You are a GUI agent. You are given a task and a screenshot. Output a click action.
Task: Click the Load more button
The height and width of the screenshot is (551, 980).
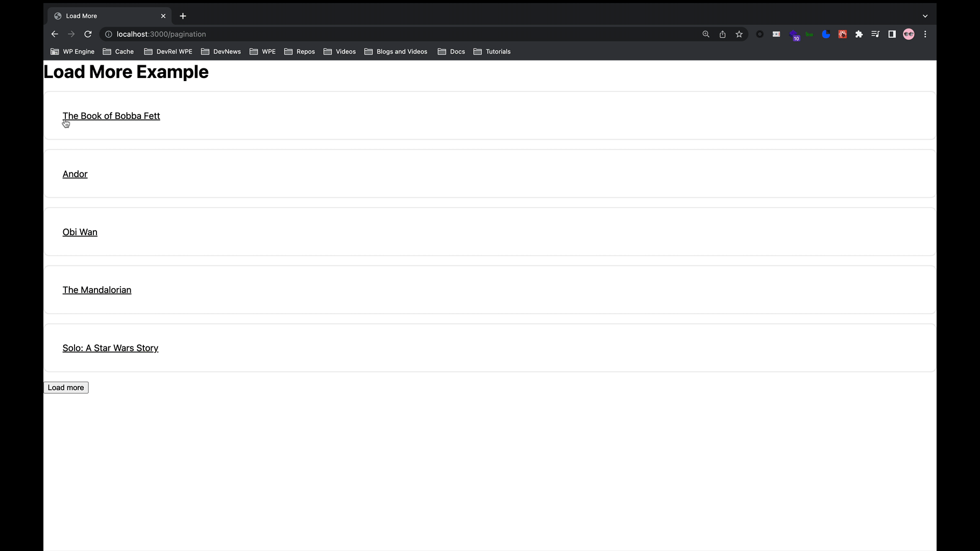pos(66,387)
